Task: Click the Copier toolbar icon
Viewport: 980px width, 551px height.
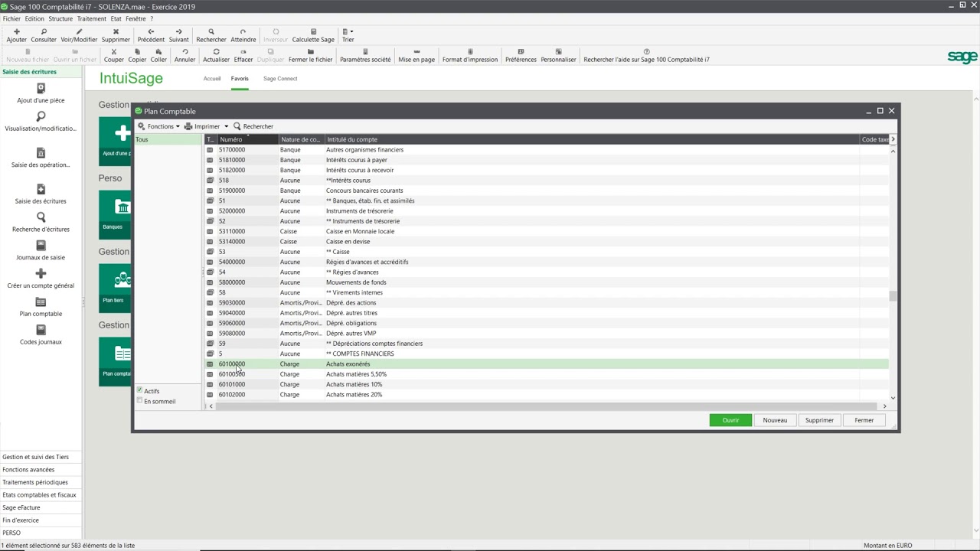Action: click(x=137, y=56)
